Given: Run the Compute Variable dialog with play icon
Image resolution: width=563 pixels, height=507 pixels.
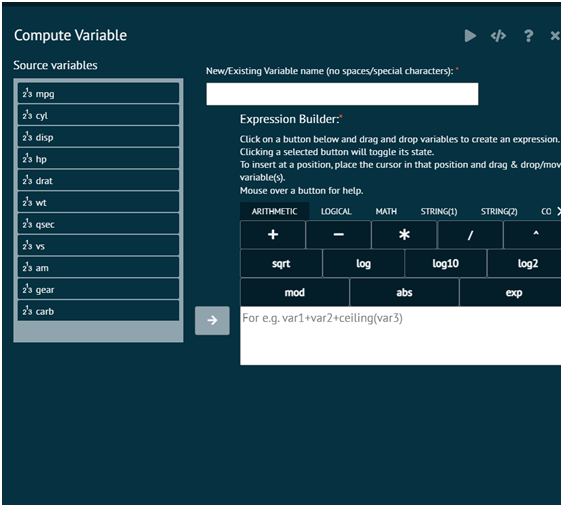Looking at the screenshot, I should [470, 36].
